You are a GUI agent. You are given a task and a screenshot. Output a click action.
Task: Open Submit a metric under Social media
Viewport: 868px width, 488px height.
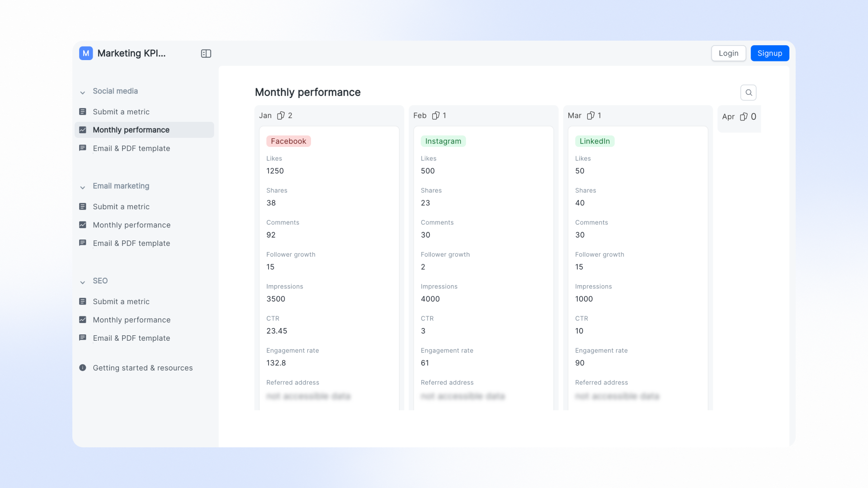click(144, 112)
